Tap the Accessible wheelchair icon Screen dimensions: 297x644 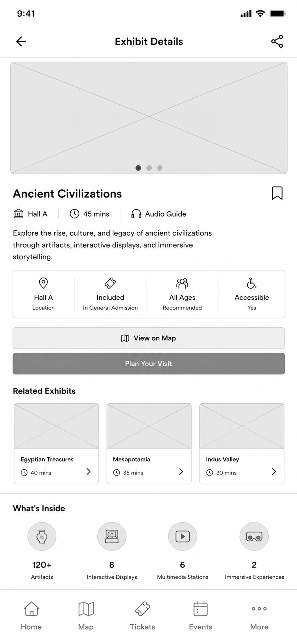(x=251, y=283)
